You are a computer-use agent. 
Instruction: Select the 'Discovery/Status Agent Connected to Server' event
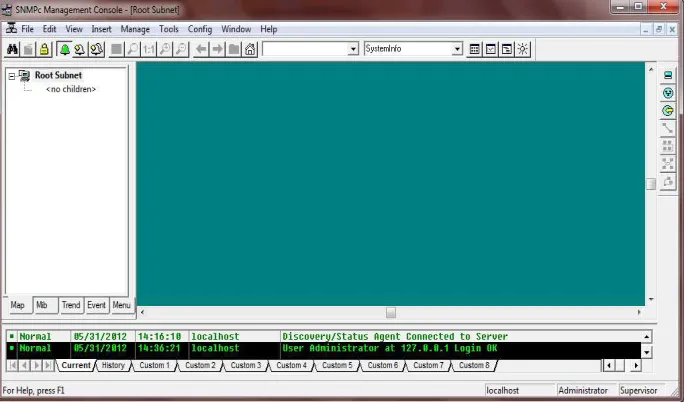click(x=324, y=336)
